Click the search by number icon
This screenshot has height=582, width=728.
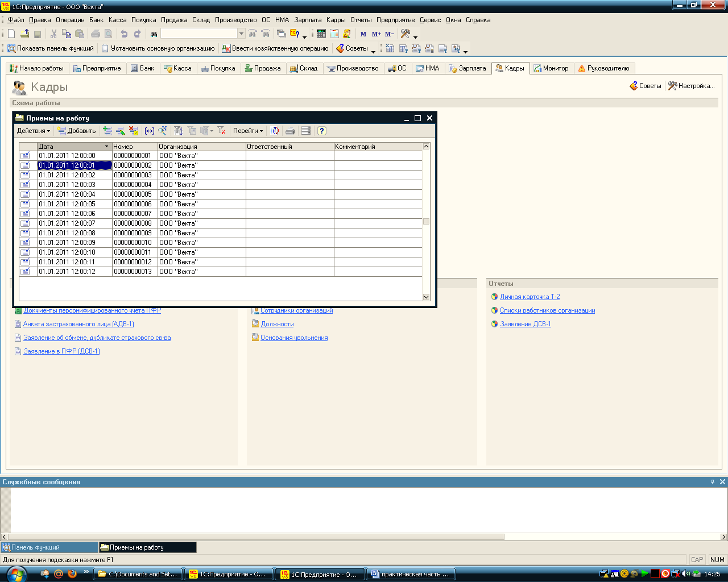(163, 131)
